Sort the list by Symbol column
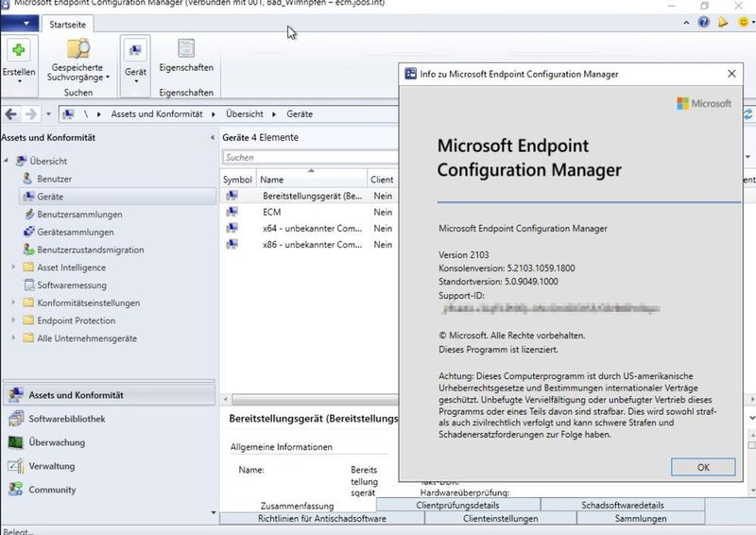This screenshot has width=756, height=535. [238, 180]
